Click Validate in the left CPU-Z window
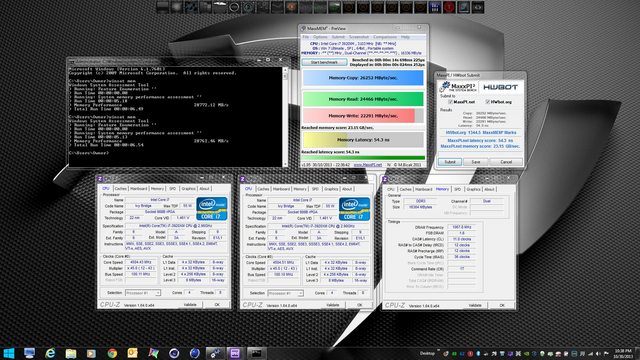Viewport: 640px width, 360px height. [190, 305]
